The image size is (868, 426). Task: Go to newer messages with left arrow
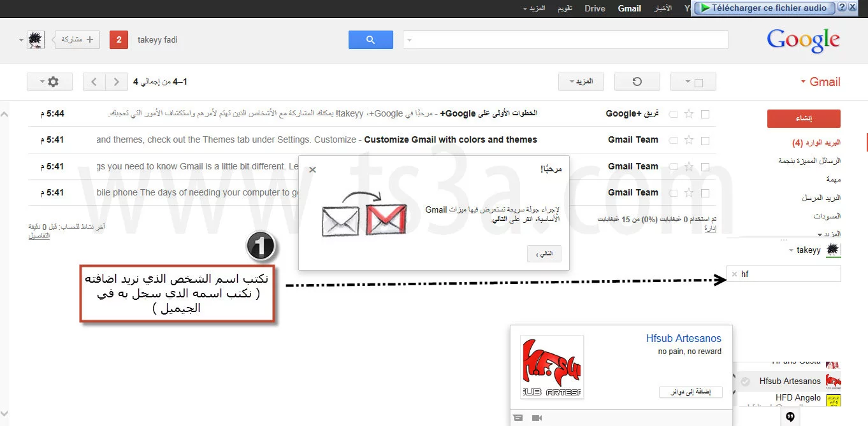point(94,82)
